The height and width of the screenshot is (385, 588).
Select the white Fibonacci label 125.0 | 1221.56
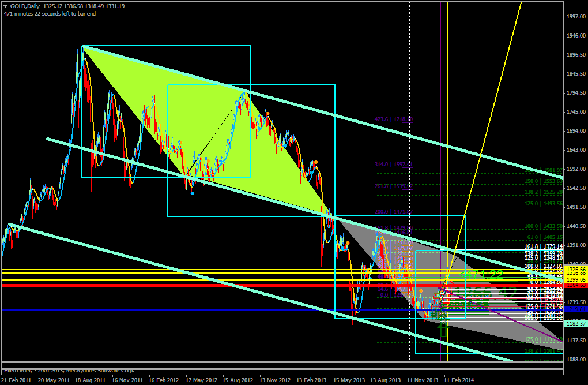pyautogui.click(x=544, y=306)
